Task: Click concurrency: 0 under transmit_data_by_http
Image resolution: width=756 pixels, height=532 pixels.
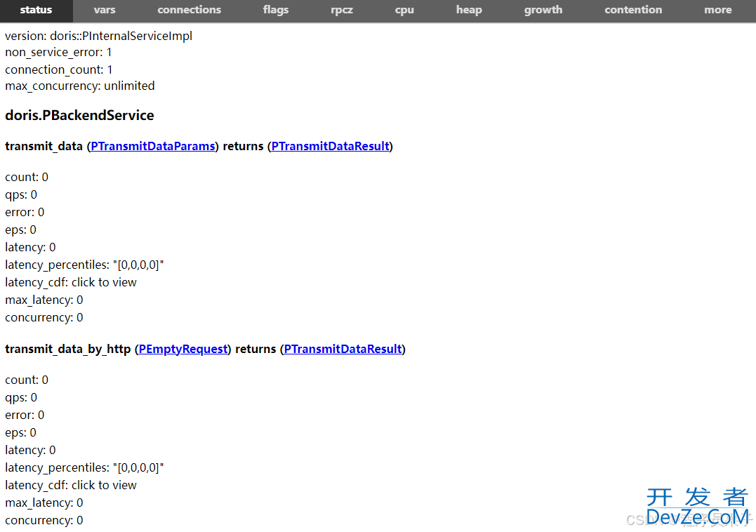Action: (44, 521)
